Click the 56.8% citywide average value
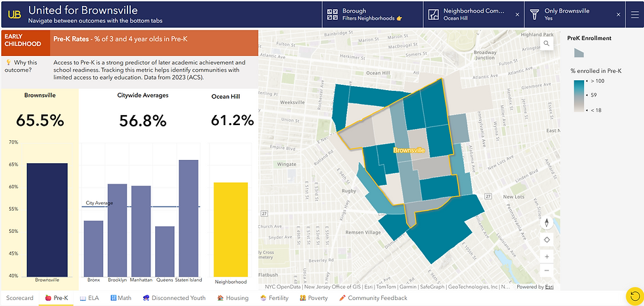The image size is (644, 306). 143,120
